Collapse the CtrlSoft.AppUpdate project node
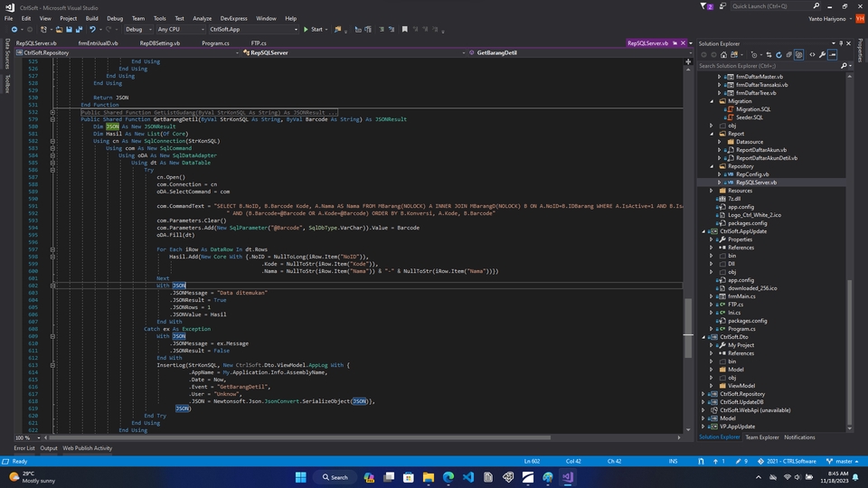This screenshot has height=488, width=868. click(x=703, y=231)
